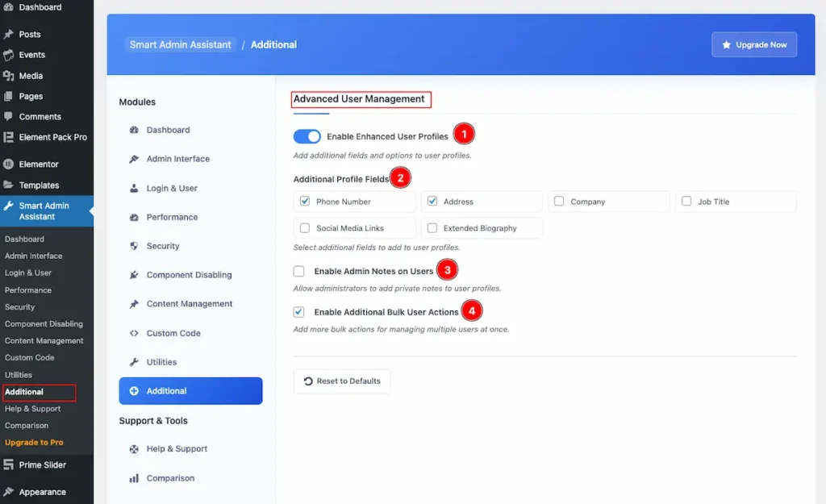Click the Events icon in WordPress sidebar

tap(8, 55)
